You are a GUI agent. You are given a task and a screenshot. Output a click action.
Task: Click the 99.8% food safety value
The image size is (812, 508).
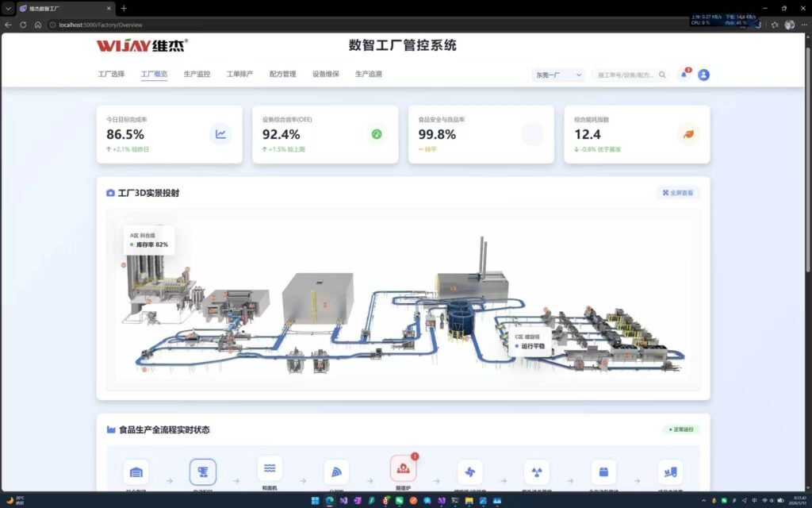point(437,134)
